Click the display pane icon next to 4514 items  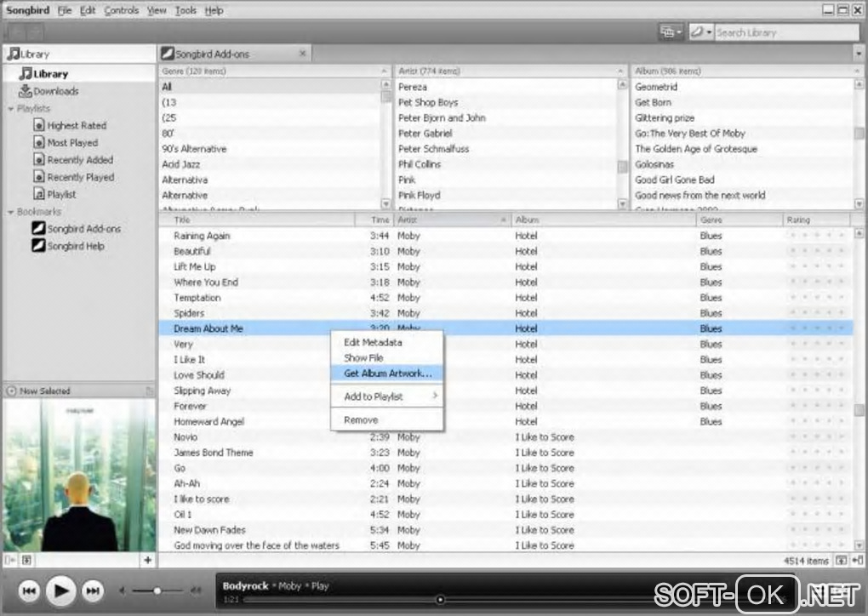pyautogui.click(x=841, y=561)
